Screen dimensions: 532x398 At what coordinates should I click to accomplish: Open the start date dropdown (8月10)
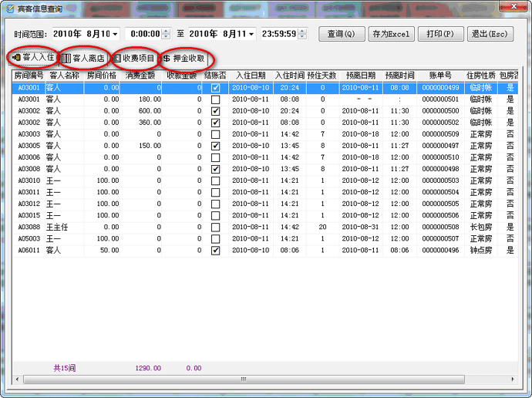(116, 34)
